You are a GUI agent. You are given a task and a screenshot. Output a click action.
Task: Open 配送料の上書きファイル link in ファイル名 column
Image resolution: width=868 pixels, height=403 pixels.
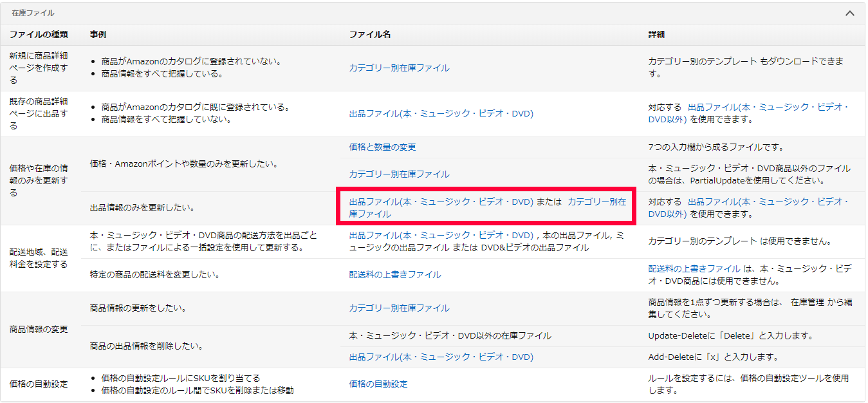[x=394, y=274]
